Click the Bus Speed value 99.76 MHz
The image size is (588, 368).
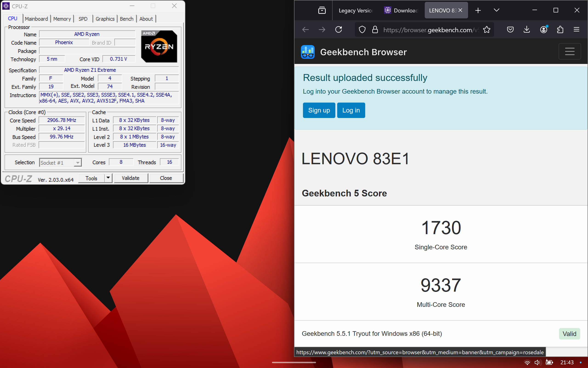(x=62, y=137)
